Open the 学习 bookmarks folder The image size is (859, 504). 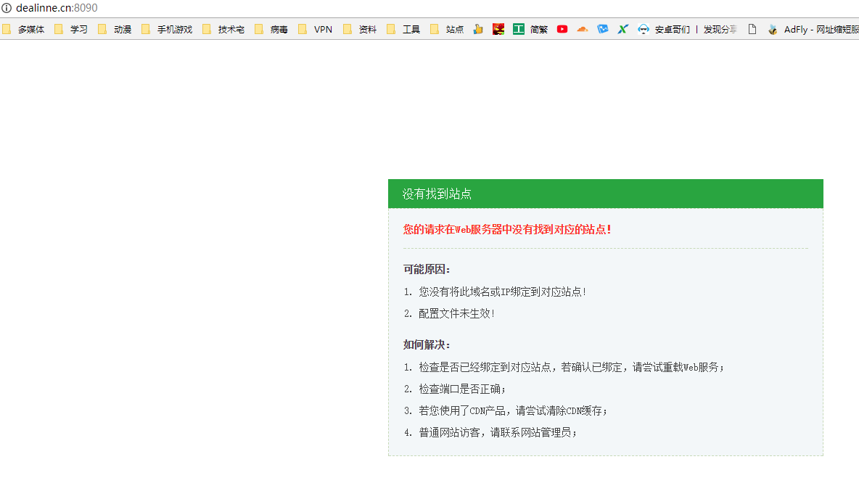pos(72,30)
